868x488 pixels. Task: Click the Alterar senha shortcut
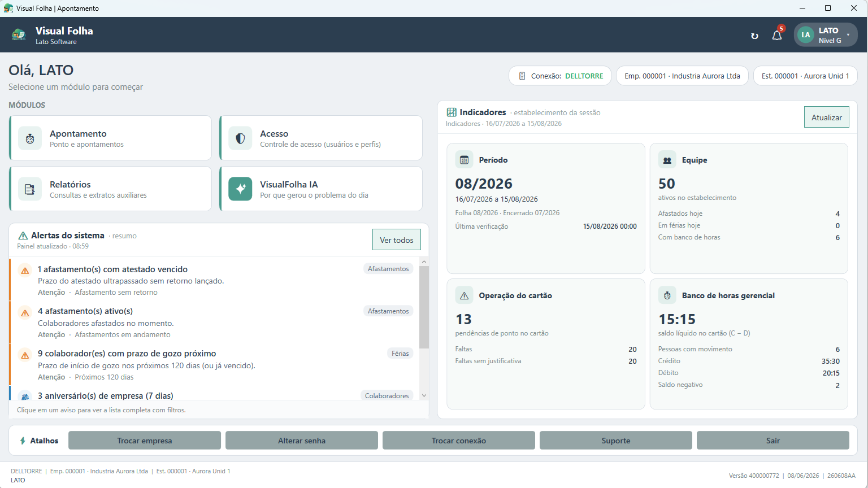pyautogui.click(x=302, y=441)
